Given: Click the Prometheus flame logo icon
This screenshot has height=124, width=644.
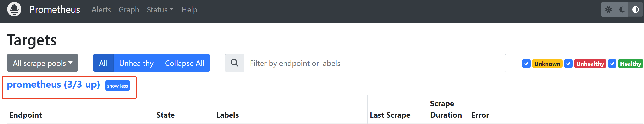Looking at the screenshot, I should pos(14,9).
